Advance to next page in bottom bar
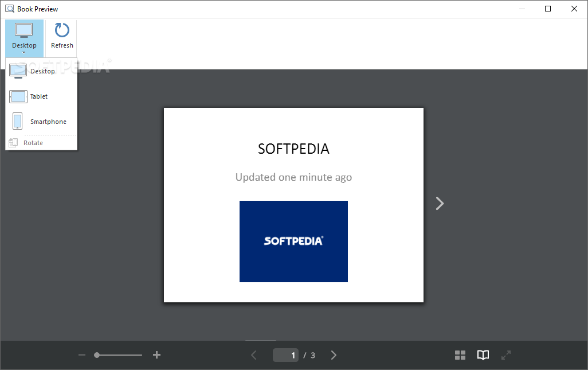Screen dimensions: 588x370 tap(334, 355)
